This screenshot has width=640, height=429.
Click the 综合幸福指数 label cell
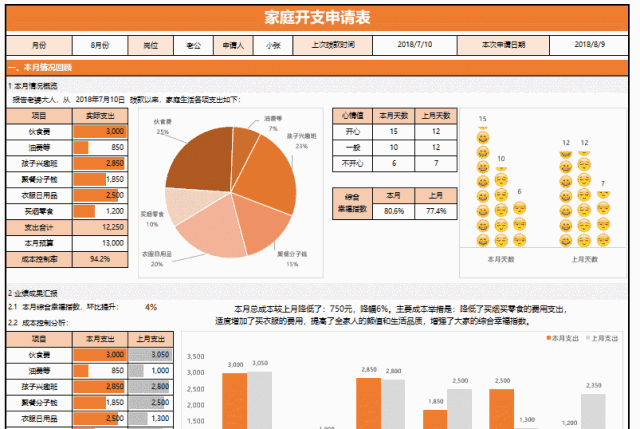coord(352,203)
